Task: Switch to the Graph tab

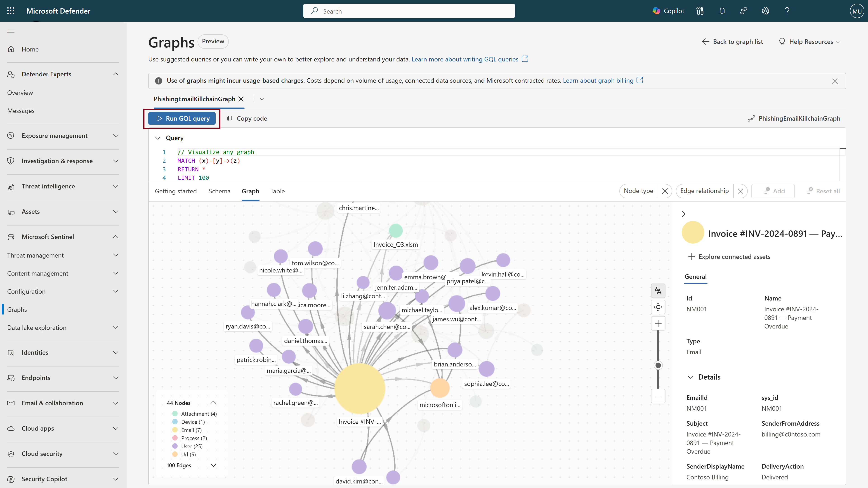Action: tap(250, 191)
